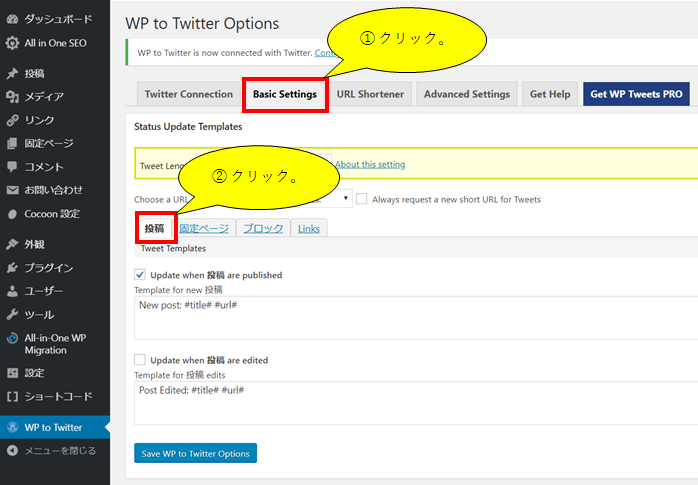Enable Update when 投稿 are edited checkbox

click(140, 360)
